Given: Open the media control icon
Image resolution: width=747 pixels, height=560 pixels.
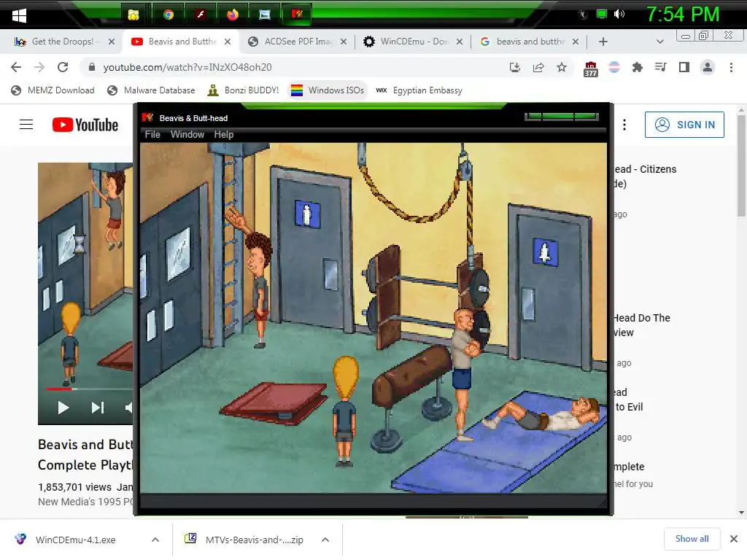Looking at the screenshot, I should (x=660, y=67).
